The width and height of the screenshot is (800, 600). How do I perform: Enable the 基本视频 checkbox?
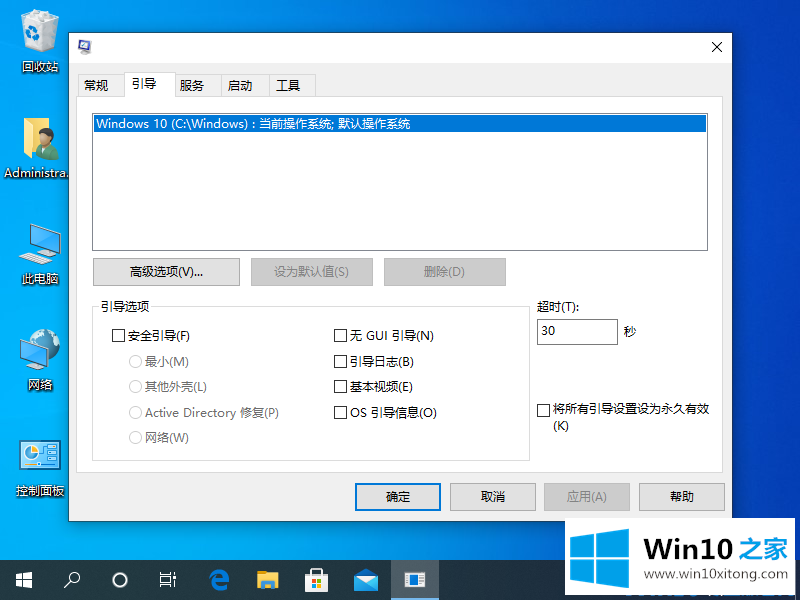pos(340,387)
